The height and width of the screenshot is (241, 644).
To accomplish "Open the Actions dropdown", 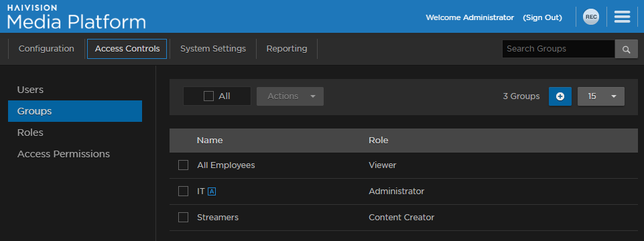I will (290, 96).
